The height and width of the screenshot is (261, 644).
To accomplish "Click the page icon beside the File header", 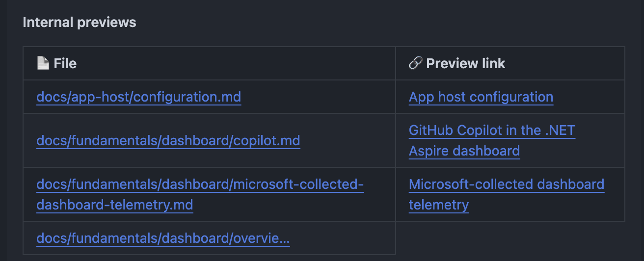I will pos(43,63).
